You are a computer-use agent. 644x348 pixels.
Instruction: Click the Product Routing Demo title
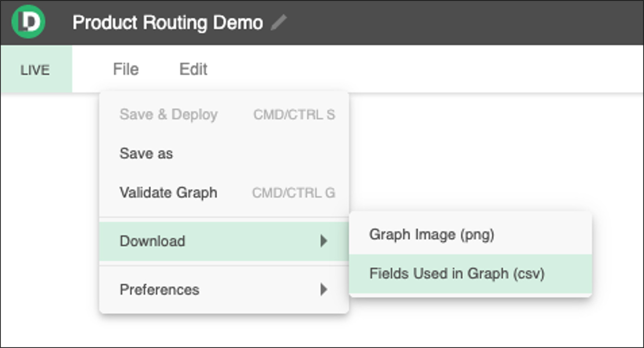coord(168,23)
